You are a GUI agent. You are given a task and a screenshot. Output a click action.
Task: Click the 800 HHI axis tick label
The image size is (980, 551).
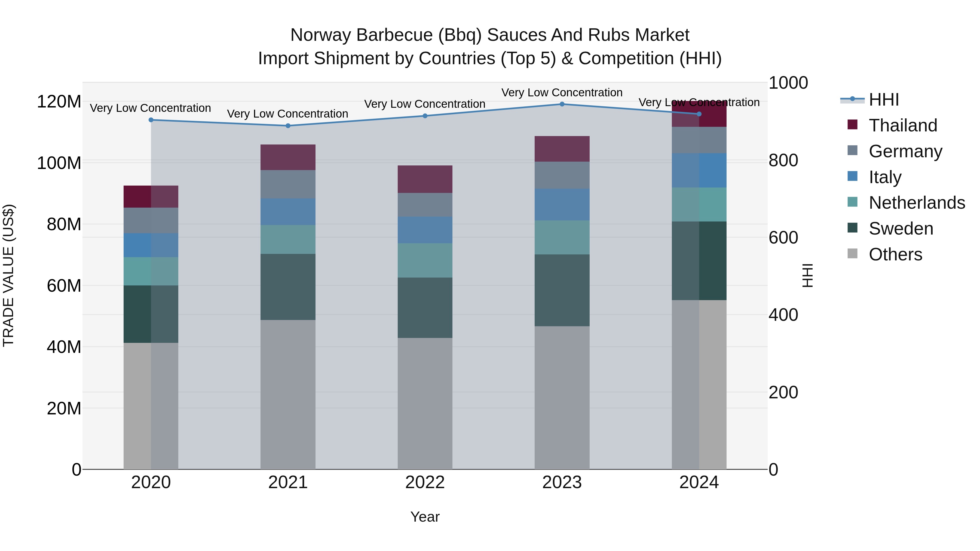click(x=783, y=160)
